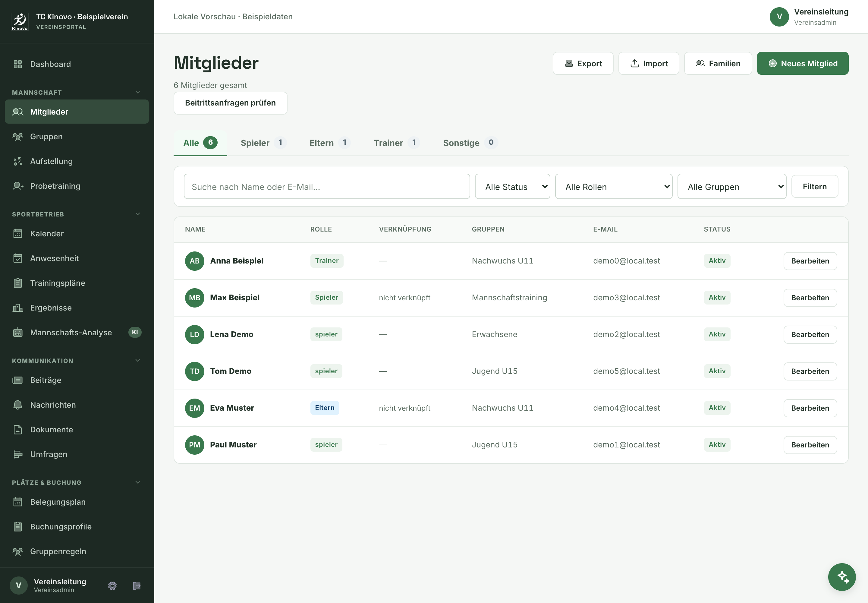Screen dimensions: 868x603
Task: Collapse the MANNSCHAFT section chevron
Action: click(138, 92)
